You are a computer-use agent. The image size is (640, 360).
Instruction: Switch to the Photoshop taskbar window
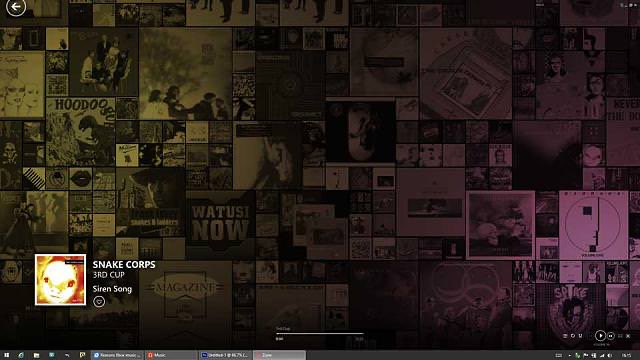[225, 356]
